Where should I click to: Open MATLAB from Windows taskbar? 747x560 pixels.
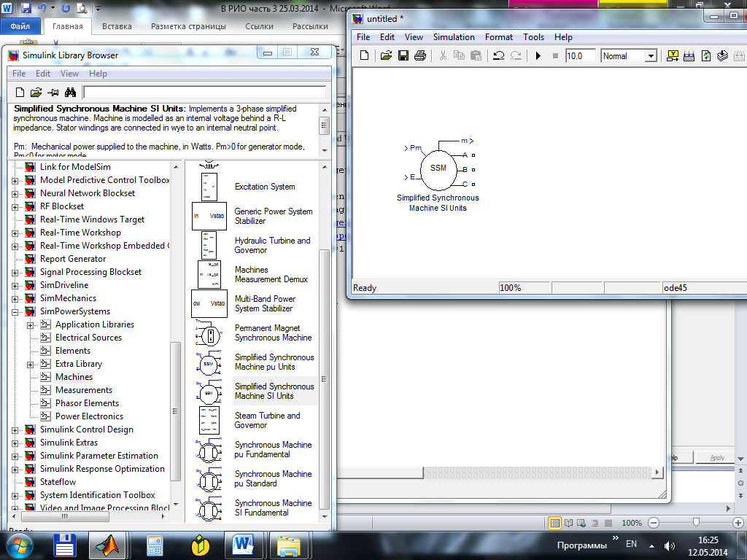[108, 545]
